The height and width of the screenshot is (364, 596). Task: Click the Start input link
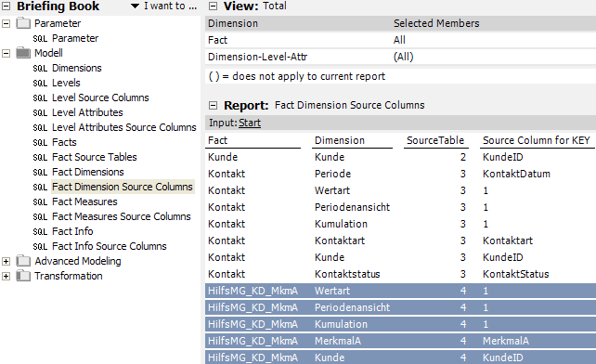250,123
